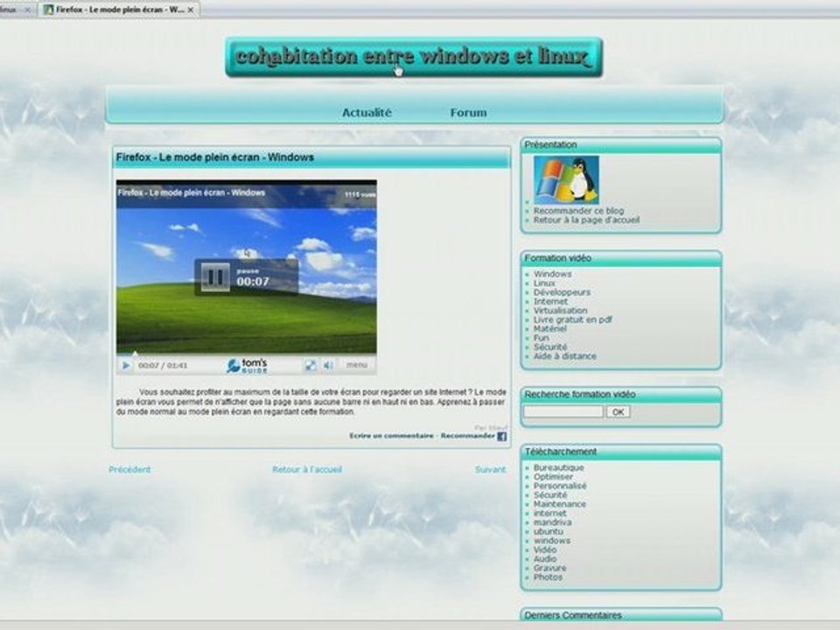Open Audio download category
Screen dimensions: 840x630
pyautogui.click(x=545, y=558)
